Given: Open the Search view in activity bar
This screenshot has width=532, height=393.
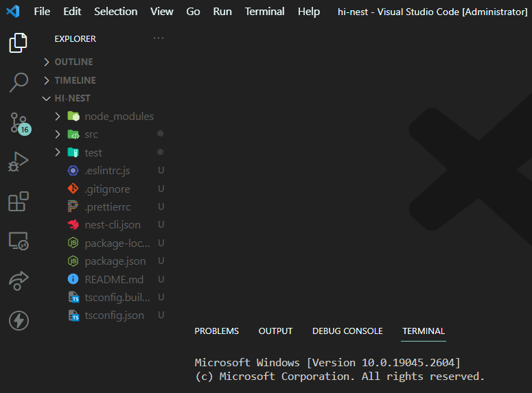Looking at the screenshot, I should pos(19,82).
